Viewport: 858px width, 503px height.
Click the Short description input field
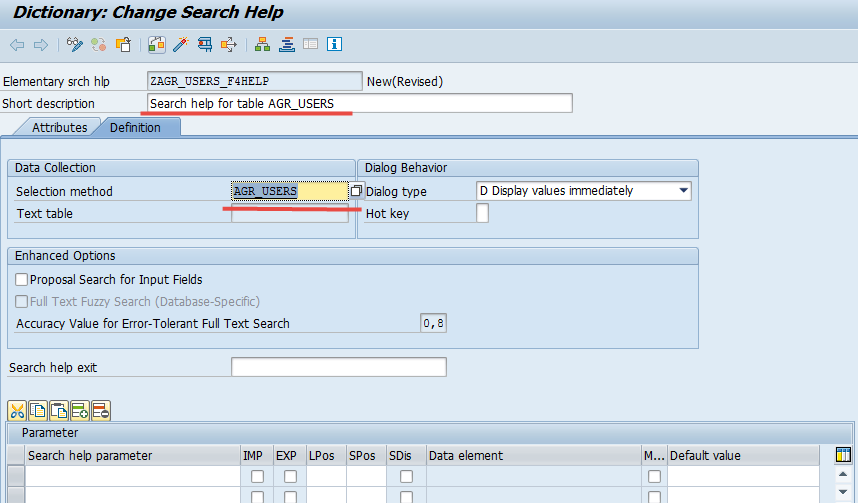click(x=360, y=103)
